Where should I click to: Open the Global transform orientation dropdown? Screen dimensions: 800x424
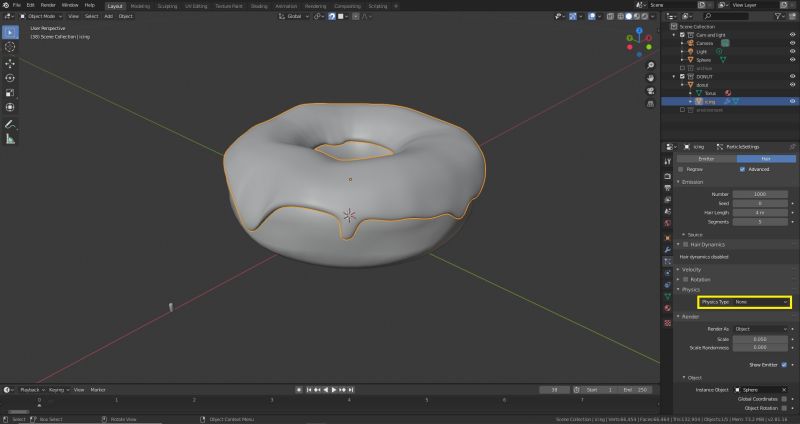[x=294, y=16]
